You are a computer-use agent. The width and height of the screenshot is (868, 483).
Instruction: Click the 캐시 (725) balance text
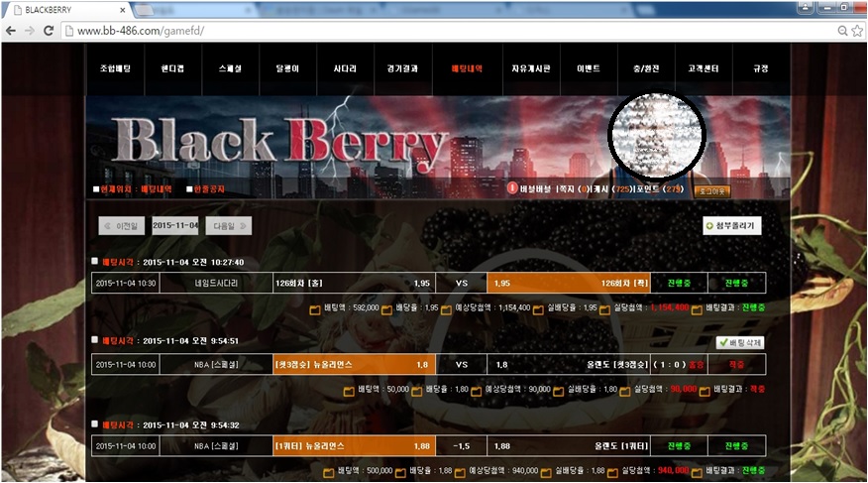[x=612, y=189]
